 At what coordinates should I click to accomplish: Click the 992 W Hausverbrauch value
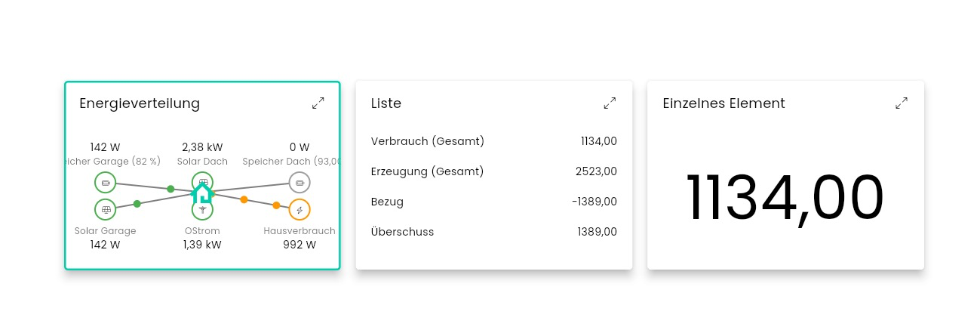(x=300, y=245)
